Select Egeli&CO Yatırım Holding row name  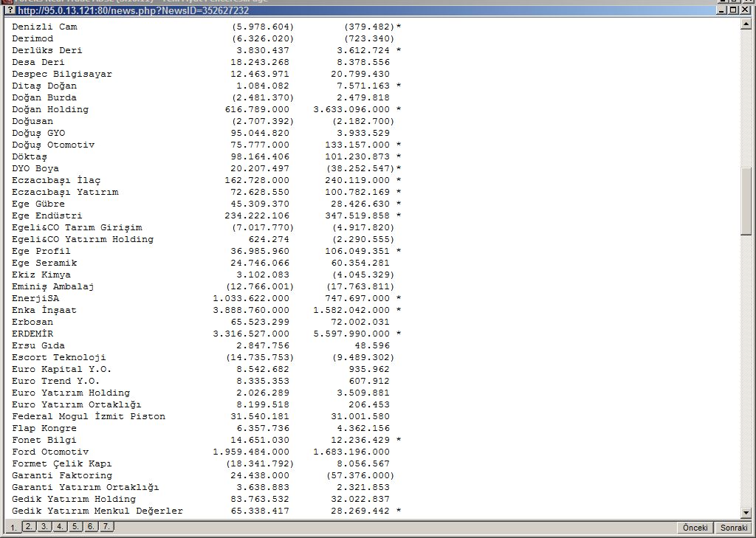83,239
